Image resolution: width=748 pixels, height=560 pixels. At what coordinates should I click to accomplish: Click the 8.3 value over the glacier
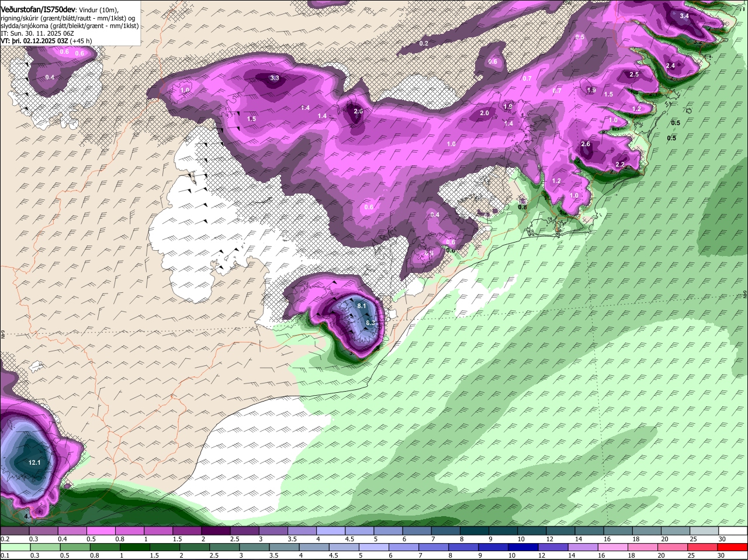pyautogui.click(x=370, y=323)
